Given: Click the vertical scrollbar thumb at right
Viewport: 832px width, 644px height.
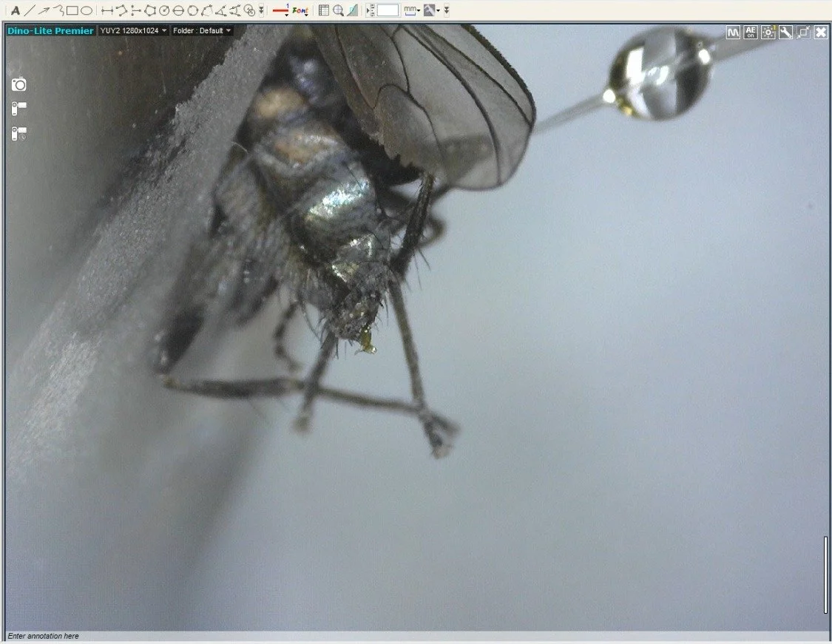Looking at the screenshot, I should [x=825, y=574].
